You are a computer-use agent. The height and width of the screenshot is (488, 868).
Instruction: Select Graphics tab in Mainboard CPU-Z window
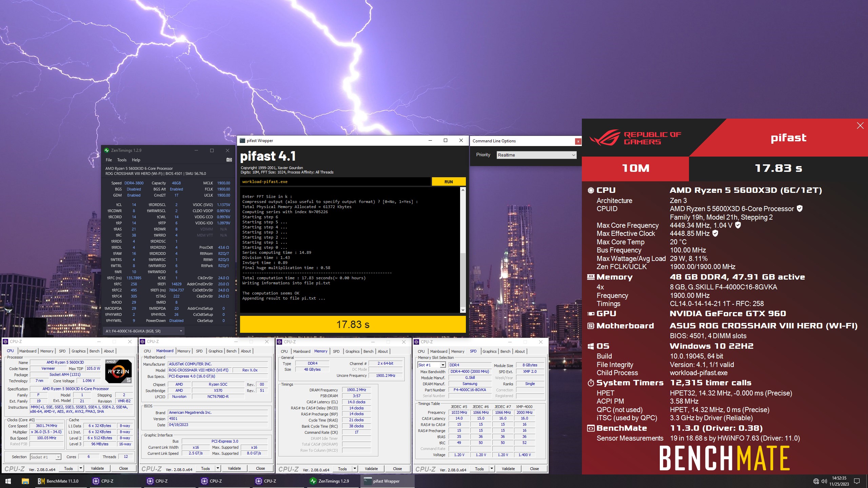[x=216, y=351]
